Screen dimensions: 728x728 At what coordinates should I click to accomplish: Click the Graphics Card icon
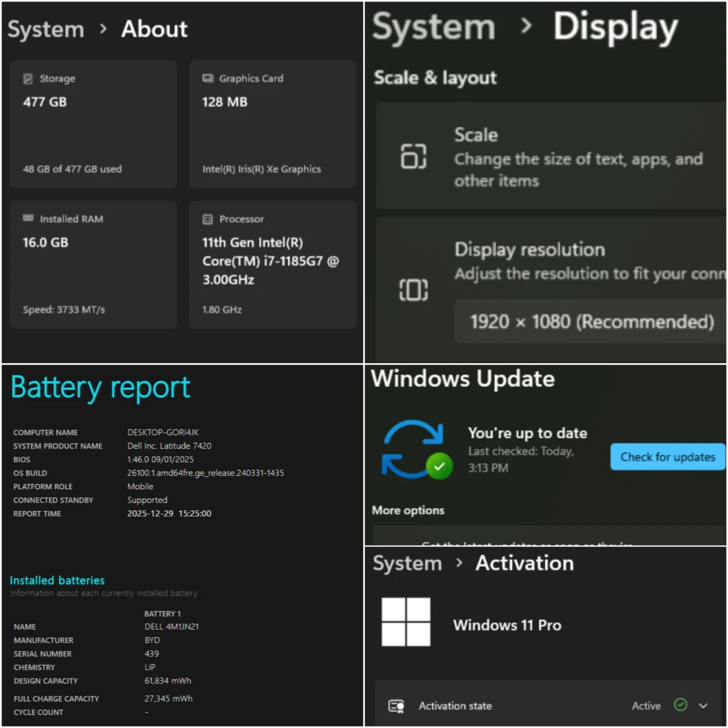coord(207,78)
